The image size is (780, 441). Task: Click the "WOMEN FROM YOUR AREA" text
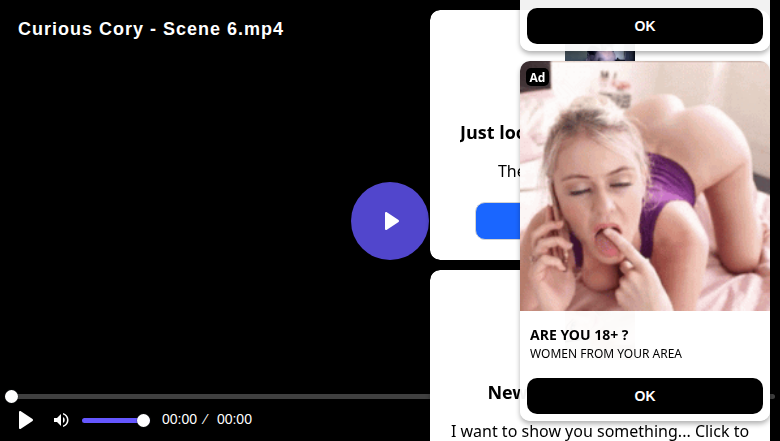605,353
